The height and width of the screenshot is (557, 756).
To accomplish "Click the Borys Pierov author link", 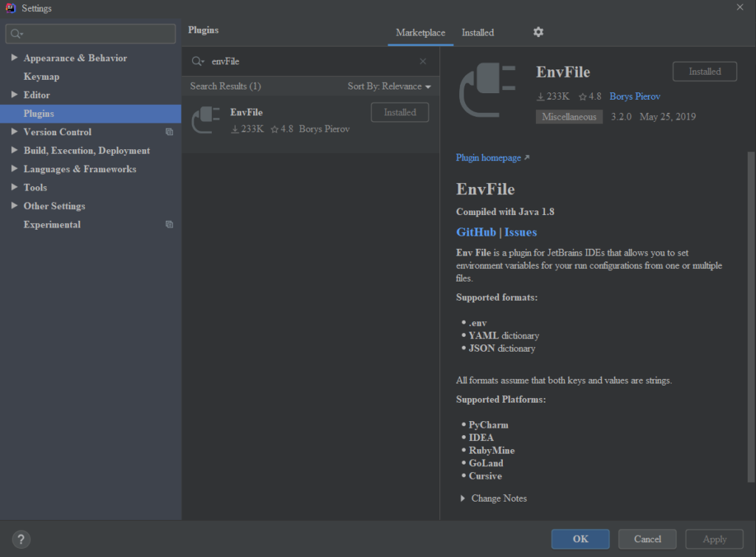I will click(634, 96).
